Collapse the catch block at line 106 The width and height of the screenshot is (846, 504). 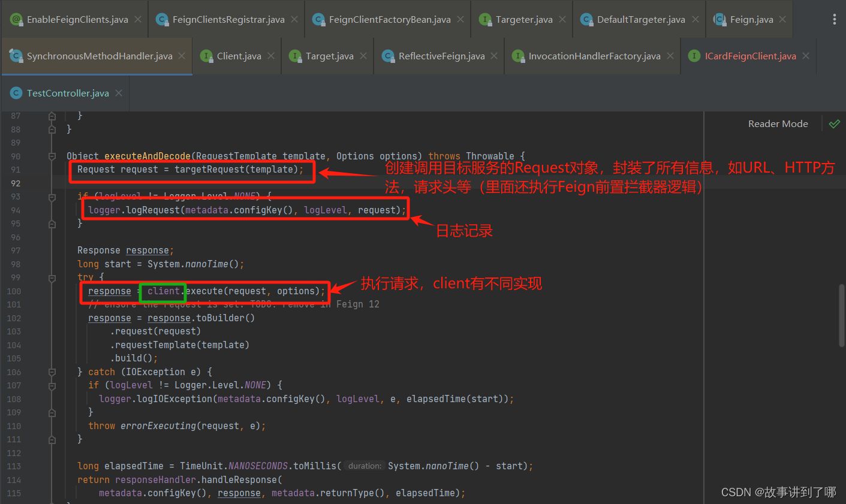(x=52, y=372)
